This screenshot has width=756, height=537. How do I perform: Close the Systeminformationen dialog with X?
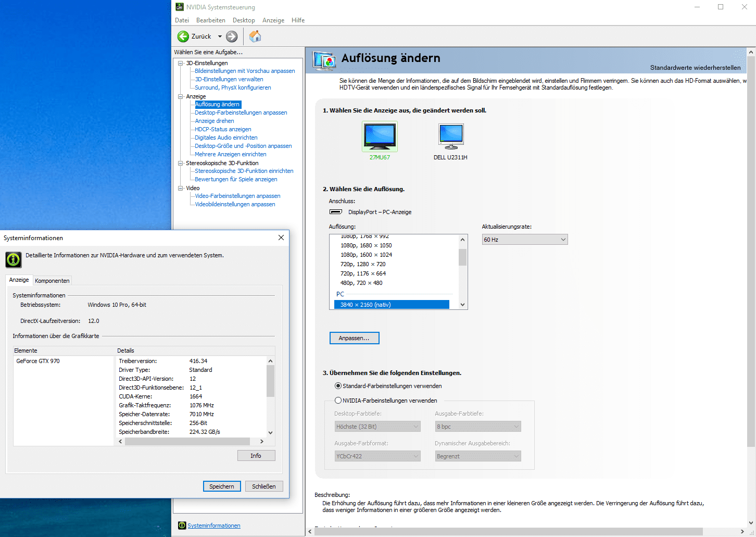click(x=281, y=238)
